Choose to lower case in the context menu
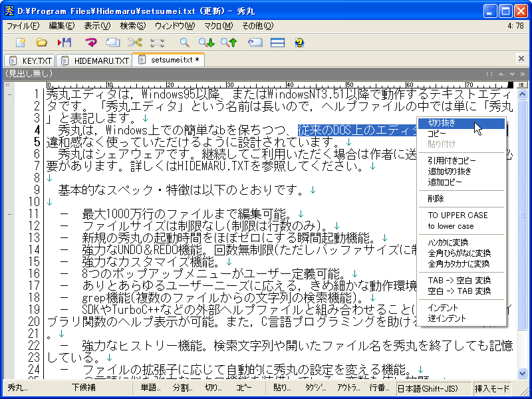The image size is (532, 399). tap(462, 226)
